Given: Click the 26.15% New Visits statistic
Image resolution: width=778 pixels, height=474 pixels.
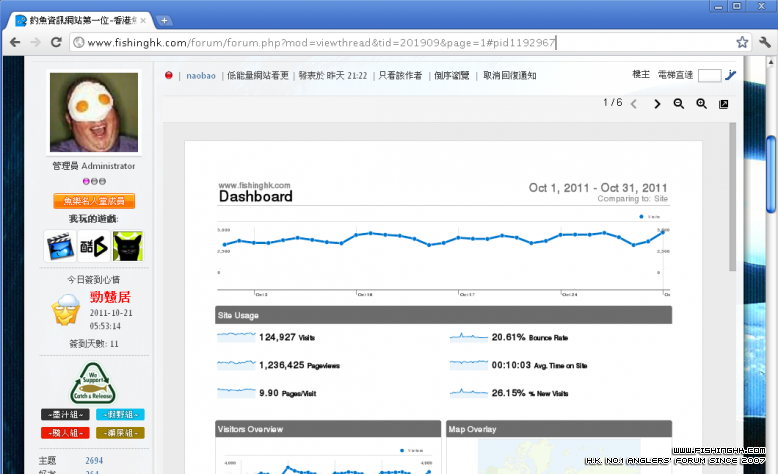Looking at the screenshot, I should (529, 393).
